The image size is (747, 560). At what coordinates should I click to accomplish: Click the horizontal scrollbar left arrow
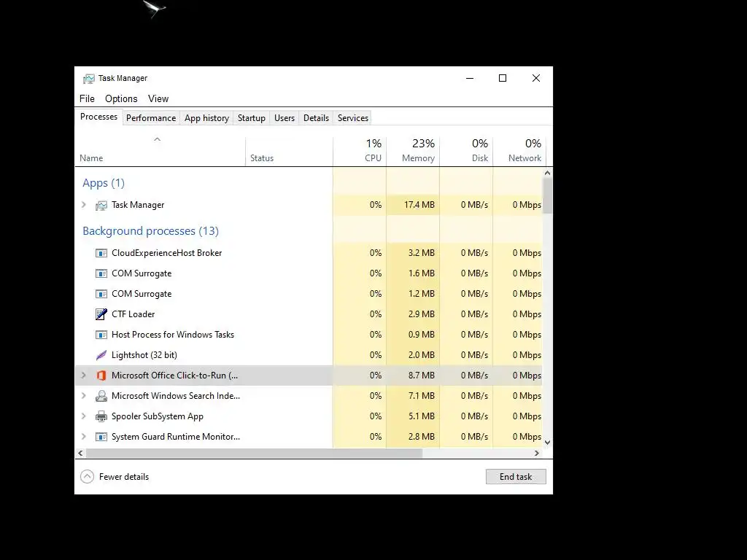click(x=80, y=454)
